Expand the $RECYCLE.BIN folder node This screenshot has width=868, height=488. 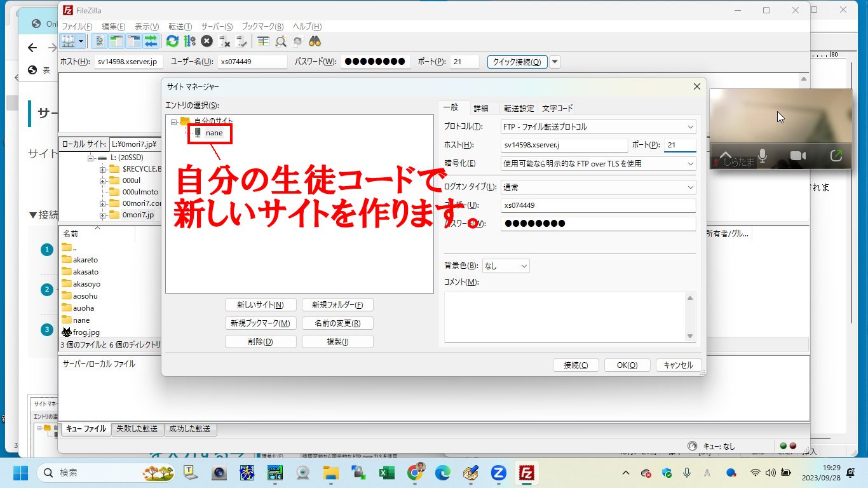(x=102, y=169)
